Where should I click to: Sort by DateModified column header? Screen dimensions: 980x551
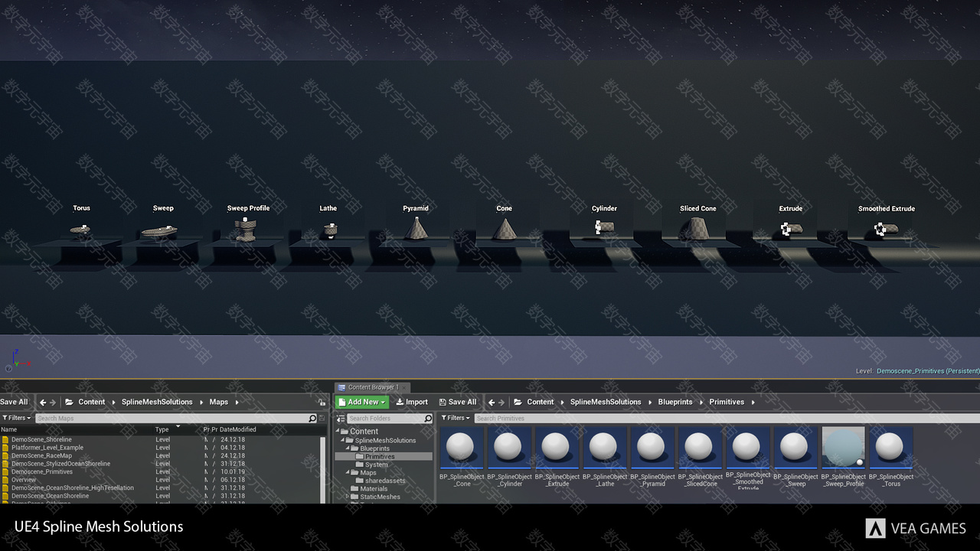click(x=238, y=429)
